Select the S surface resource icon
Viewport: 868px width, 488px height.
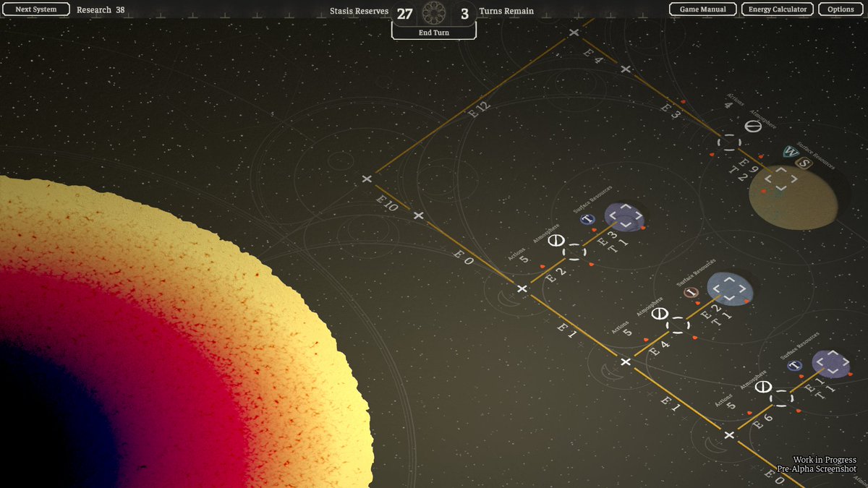tap(802, 162)
